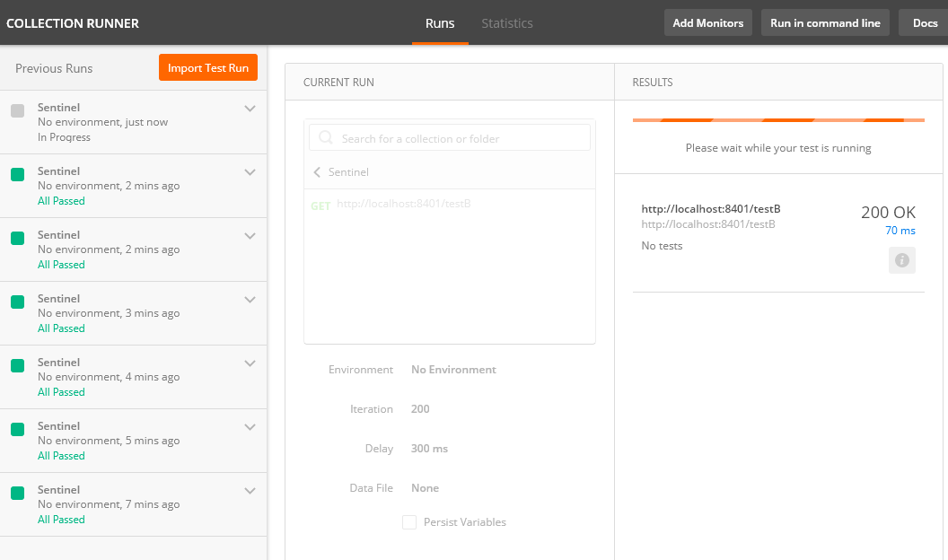Open the Docs button
This screenshot has width=948, height=560.
(925, 23)
